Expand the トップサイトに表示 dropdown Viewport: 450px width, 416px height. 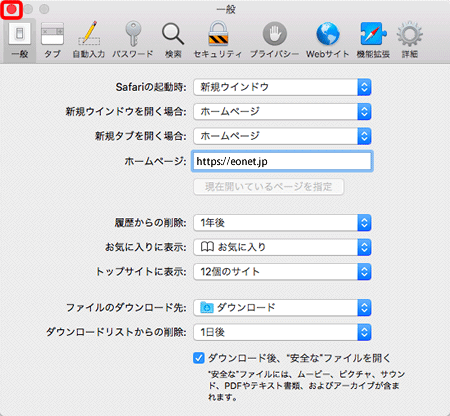pos(282,272)
